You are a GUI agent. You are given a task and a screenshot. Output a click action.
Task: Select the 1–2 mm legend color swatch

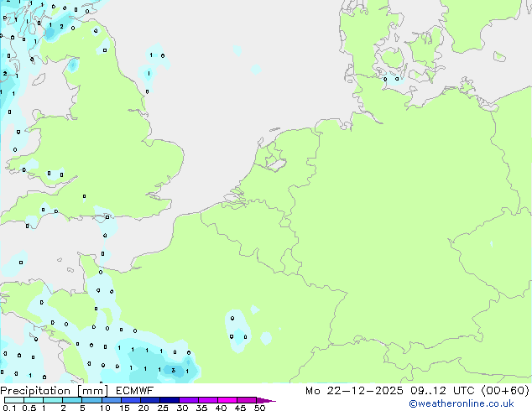[53, 400]
